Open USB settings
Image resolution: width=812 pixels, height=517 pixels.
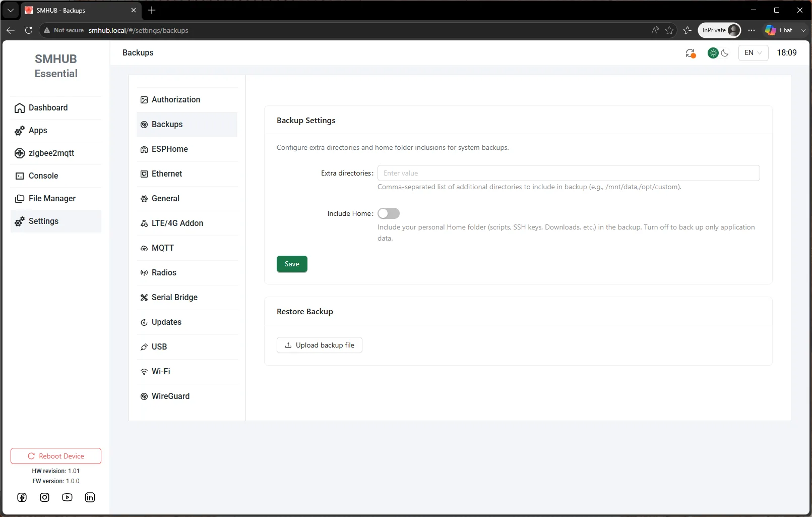coord(187,347)
